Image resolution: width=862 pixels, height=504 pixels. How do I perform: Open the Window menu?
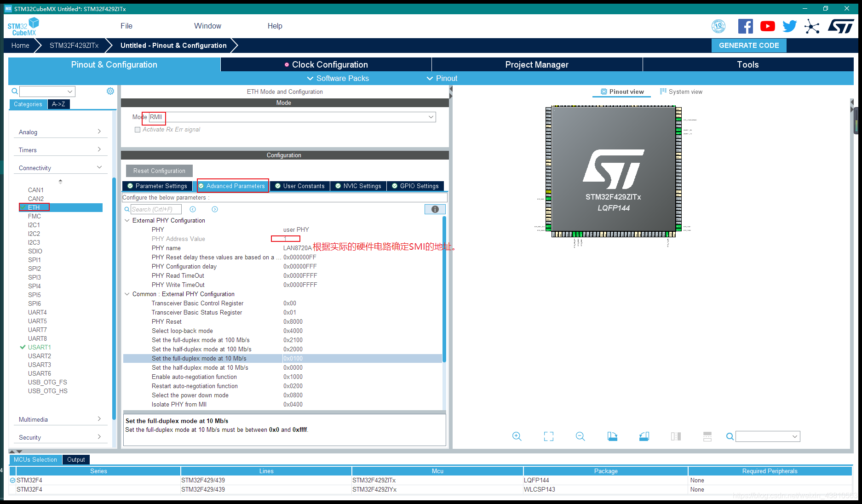[207, 26]
